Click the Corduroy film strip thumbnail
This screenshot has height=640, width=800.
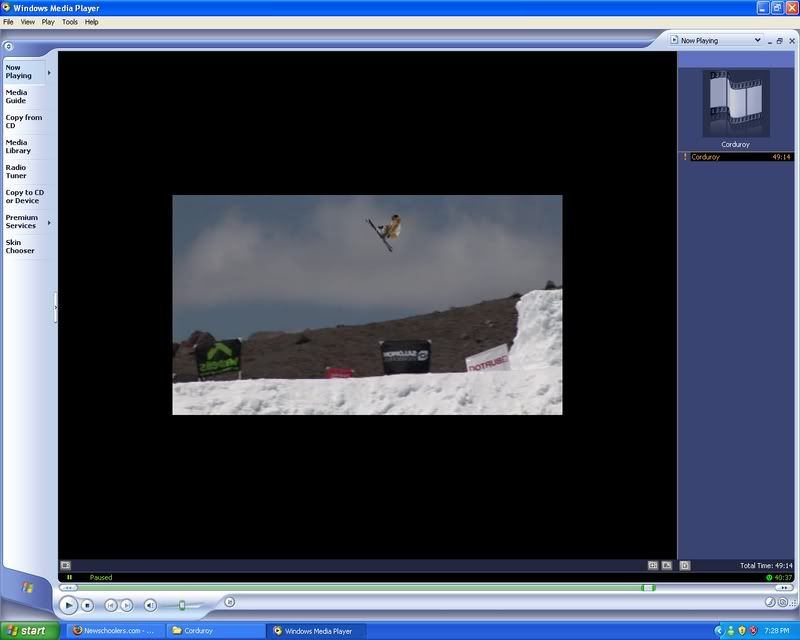coord(736,104)
